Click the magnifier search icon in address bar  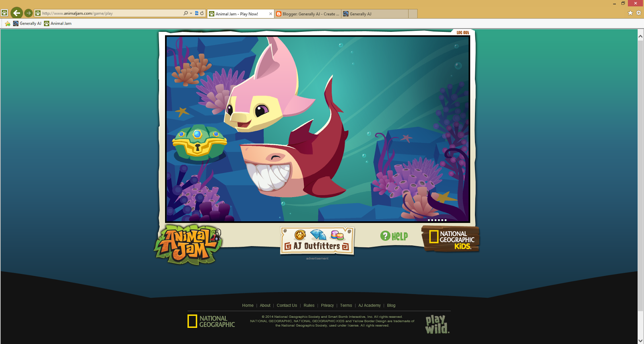(186, 13)
